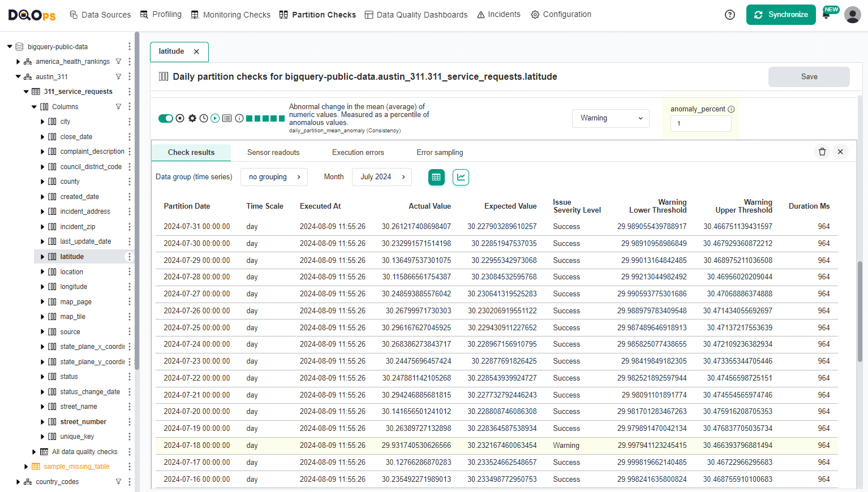Select the longitude column in tree
868x492 pixels.
[74, 287]
